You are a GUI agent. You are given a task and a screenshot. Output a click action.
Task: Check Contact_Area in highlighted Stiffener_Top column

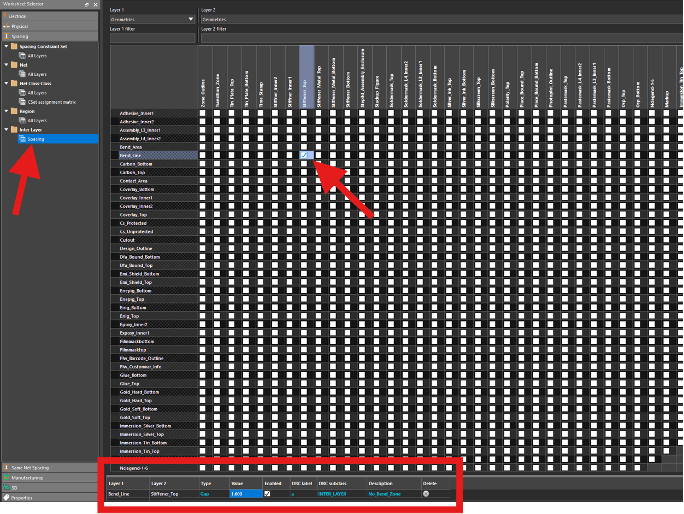(304, 181)
